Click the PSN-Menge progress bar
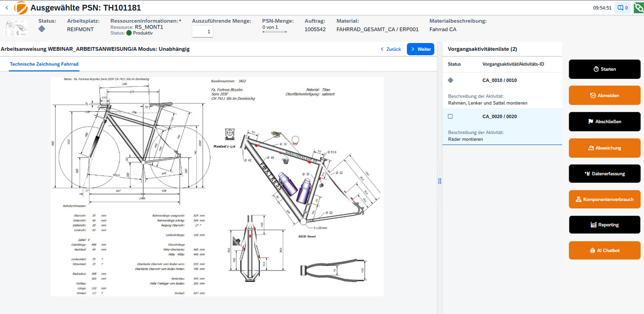644x314 pixels. click(275, 32)
